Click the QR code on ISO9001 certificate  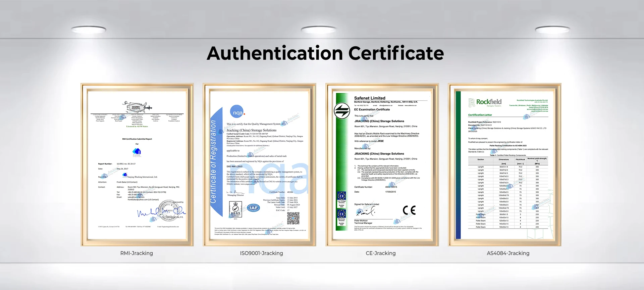(293, 219)
